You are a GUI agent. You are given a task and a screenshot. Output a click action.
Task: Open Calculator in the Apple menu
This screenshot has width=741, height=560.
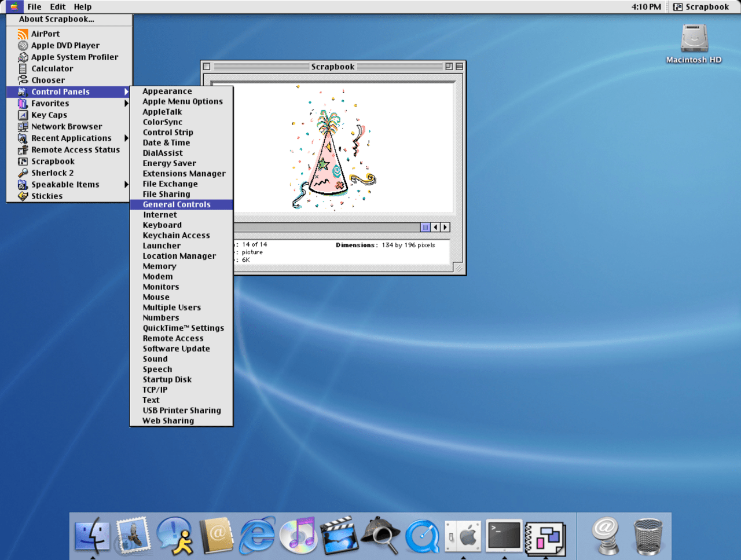pos(52,68)
